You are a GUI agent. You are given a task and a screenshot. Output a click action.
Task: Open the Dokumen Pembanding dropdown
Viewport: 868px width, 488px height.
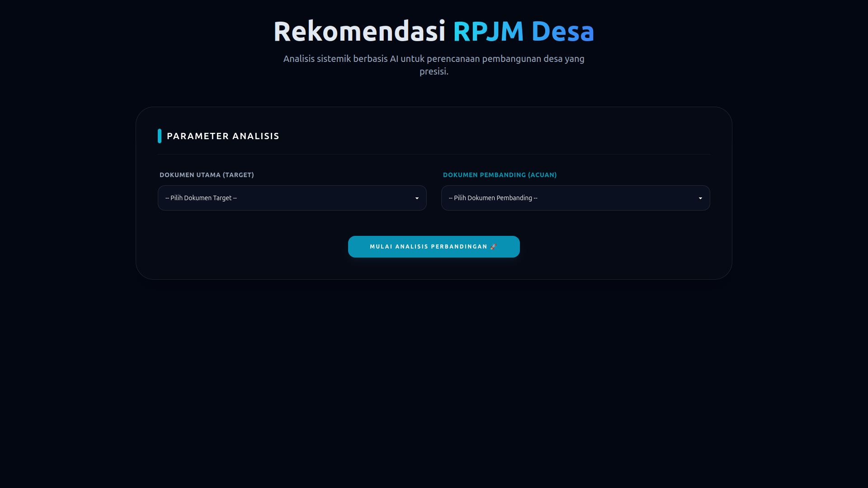(575, 197)
